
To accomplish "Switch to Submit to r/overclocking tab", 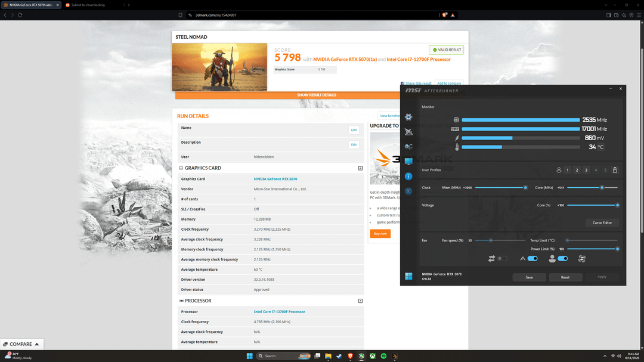I will 93,5.
